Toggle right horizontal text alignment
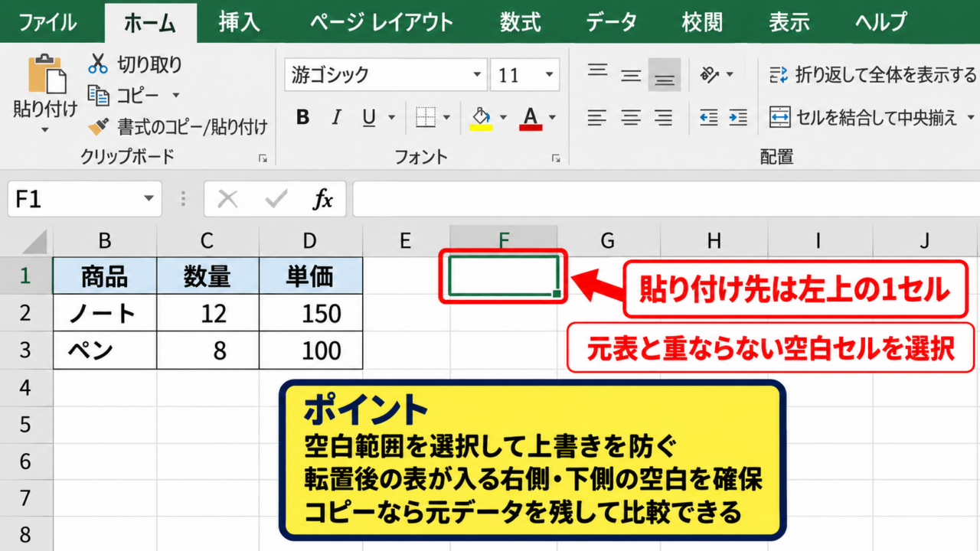The width and height of the screenshot is (980, 551). 665,117
